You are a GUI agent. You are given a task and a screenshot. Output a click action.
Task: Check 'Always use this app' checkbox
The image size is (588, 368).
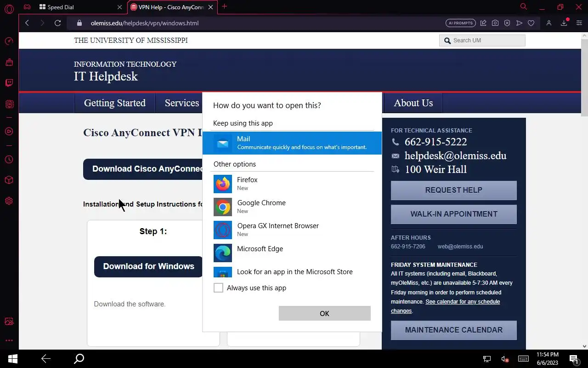[x=218, y=288]
